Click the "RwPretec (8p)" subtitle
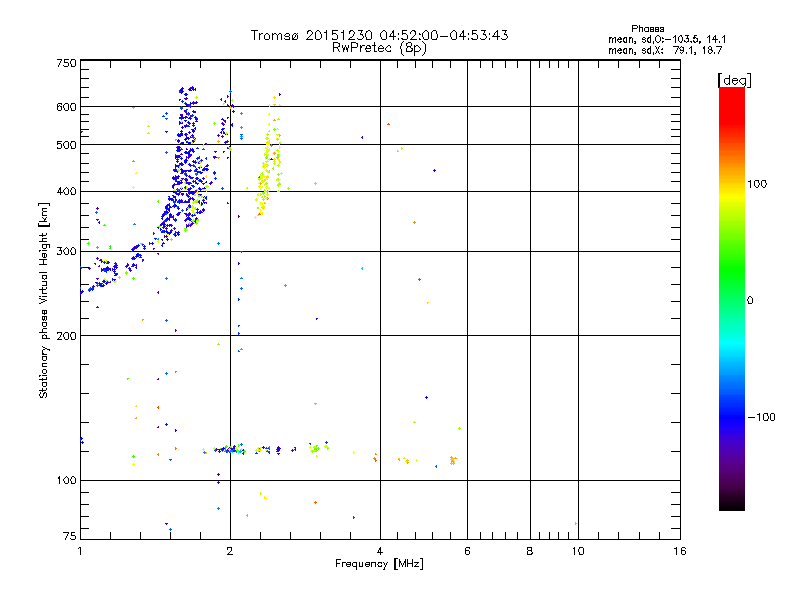 (379, 48)
